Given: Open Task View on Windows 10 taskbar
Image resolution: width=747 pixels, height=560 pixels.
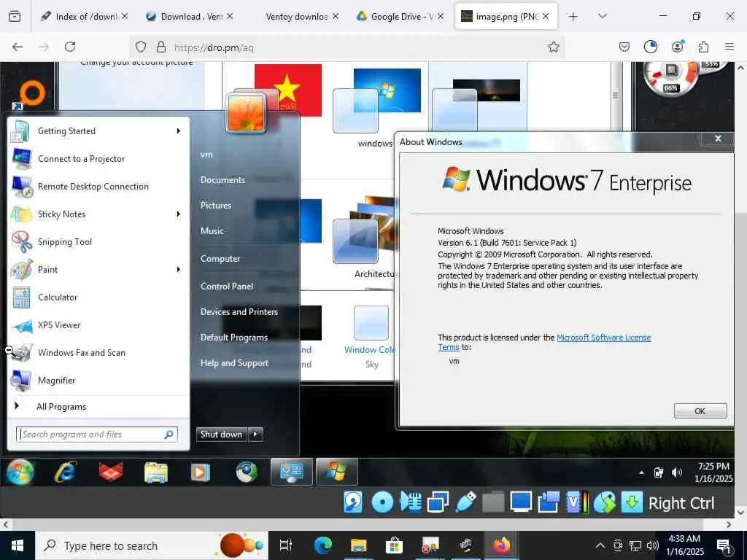Looking at the screenshot, I should tap(285, 545).
